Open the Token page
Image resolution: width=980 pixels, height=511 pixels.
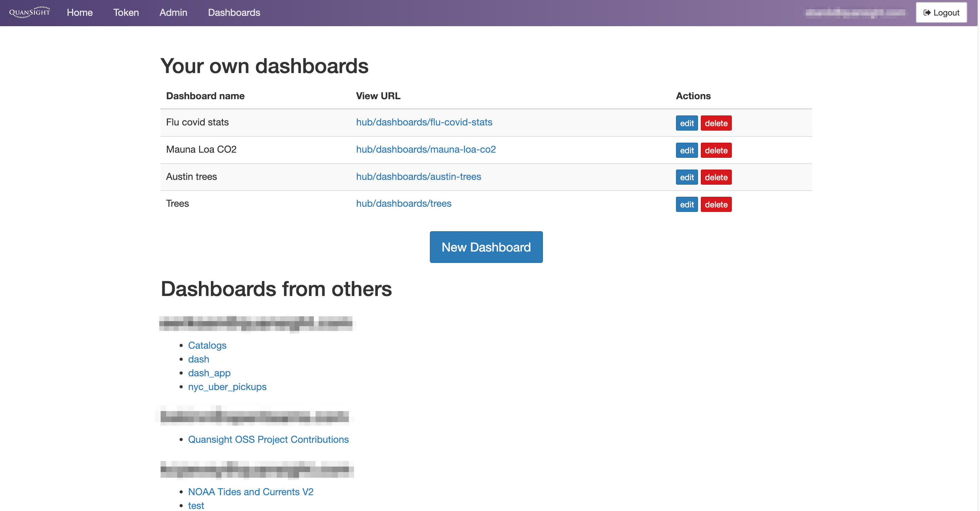coord(125,12)
